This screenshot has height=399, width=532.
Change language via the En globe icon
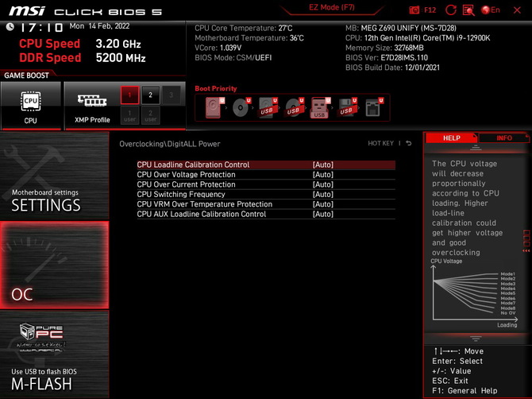point(491,10)
